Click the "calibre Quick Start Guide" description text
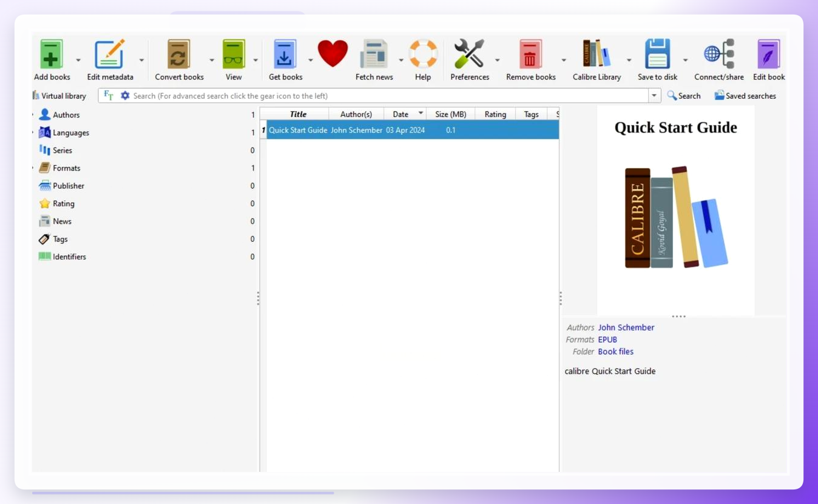The image size is (818, 504). [x=610, y=371]
